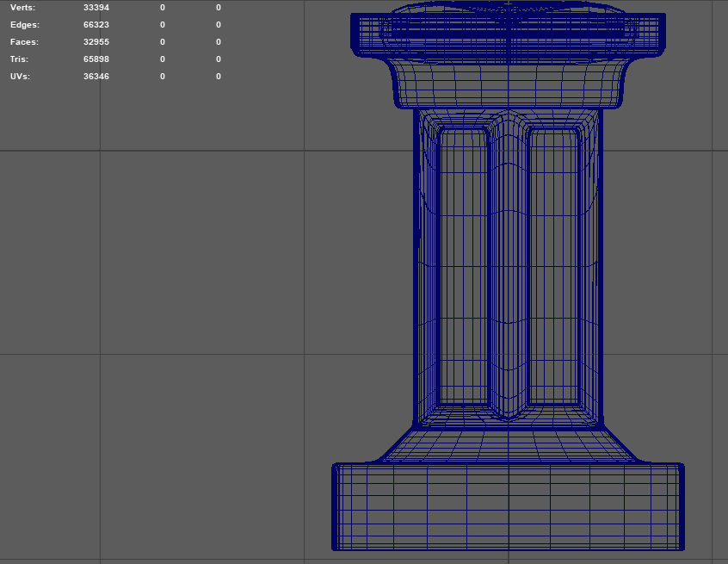Select the pillar's rectangular base block

[x=508, y=506]
